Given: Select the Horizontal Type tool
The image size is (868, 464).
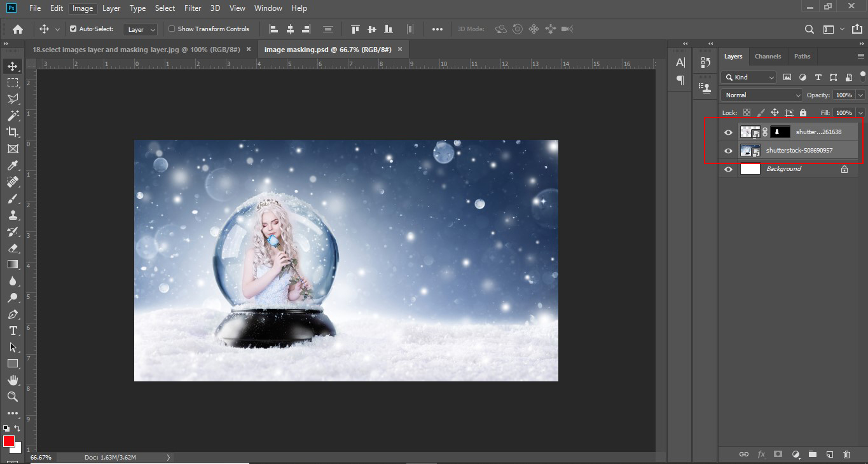Looking at the screenshot, I should (13, 331).
